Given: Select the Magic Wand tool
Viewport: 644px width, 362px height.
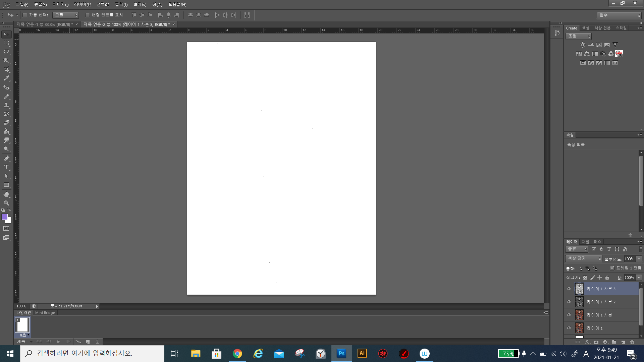Looking at the screenshot, I should pyautogui.click(x=6, y=61).
